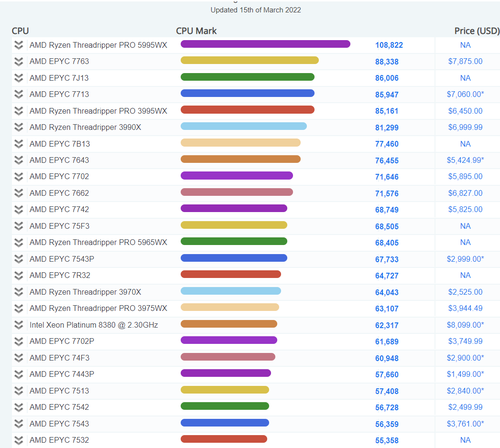Click the $6,450.00 price link
500x448 pixels.
pyautogui.click(x=465, y=111)
